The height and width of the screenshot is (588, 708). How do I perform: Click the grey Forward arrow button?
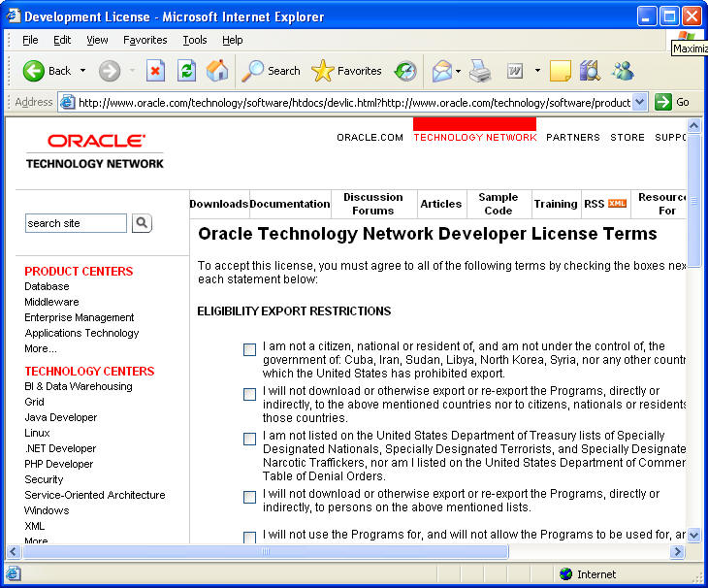[x=110, y=71]
